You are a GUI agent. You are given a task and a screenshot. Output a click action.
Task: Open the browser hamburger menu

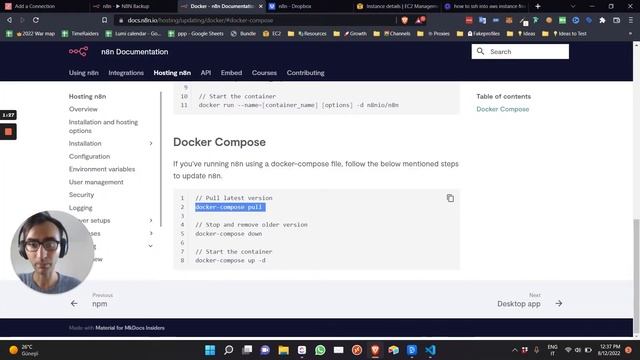631,20
